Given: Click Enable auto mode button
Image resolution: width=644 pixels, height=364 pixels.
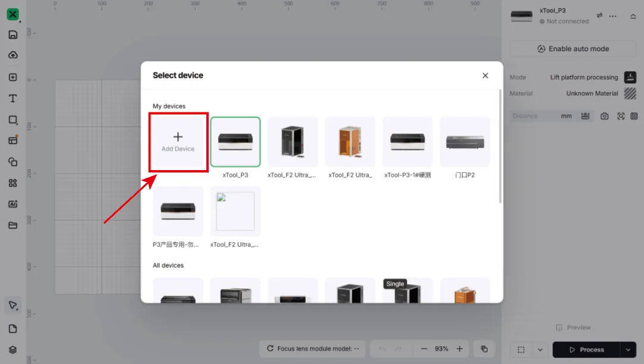Looking at the screenshot, I should click(x=573, y=49).
